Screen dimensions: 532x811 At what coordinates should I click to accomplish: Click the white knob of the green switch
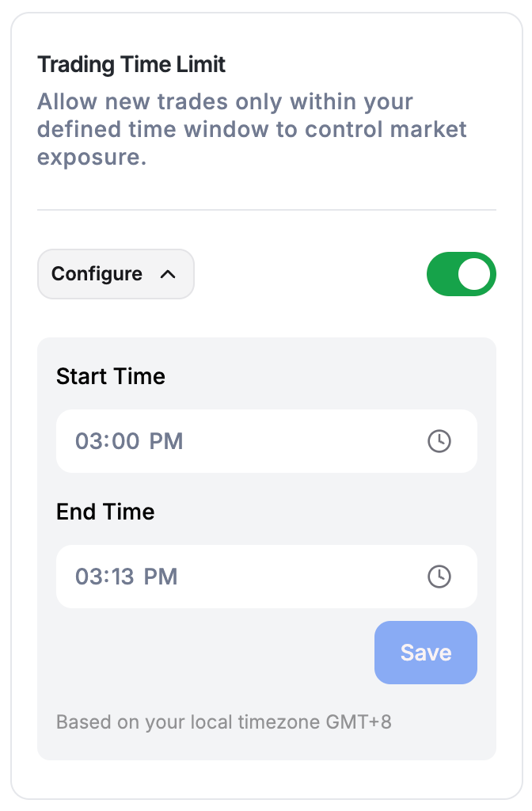(474, 273)
